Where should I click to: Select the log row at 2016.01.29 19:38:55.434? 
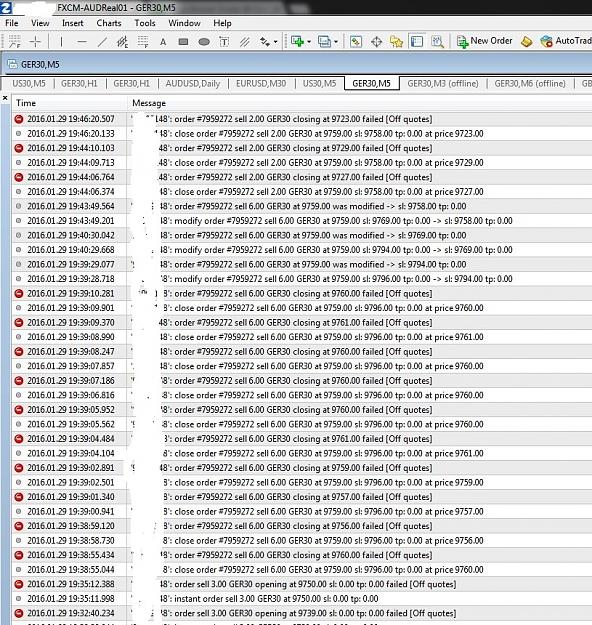(302, 555)
